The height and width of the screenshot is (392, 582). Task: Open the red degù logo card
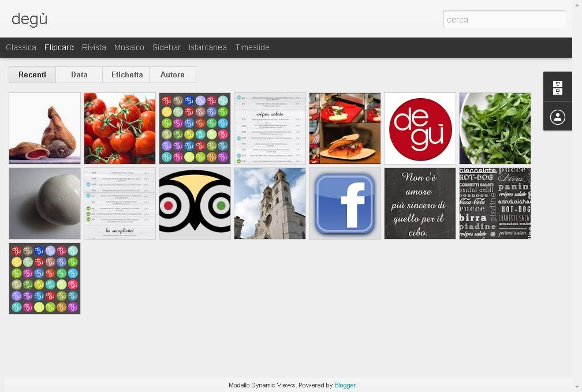coord(420,128)
